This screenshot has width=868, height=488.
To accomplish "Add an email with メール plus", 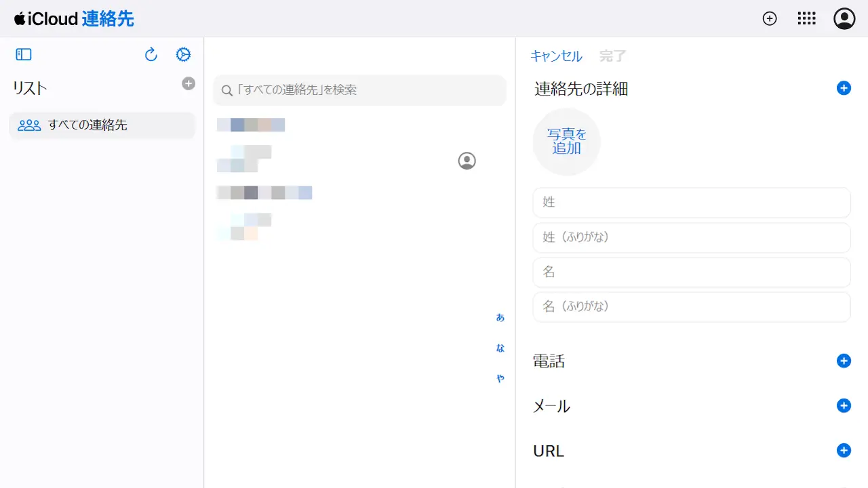I will [844, 406].
